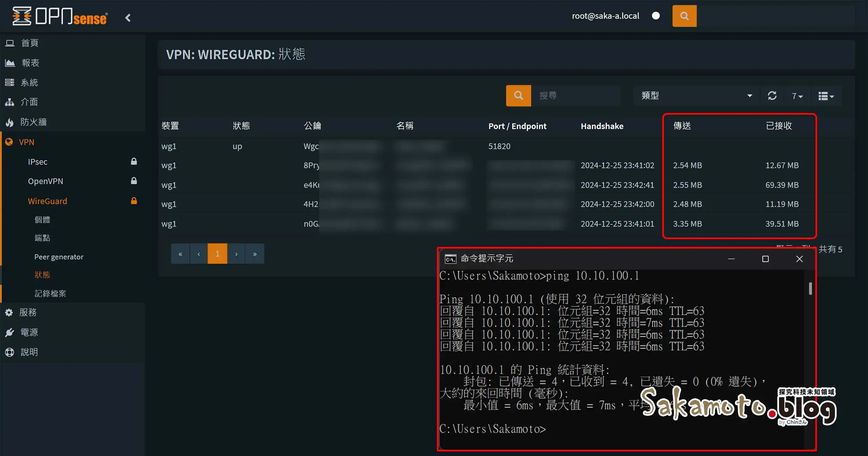The width and height of the screenshot is (868, 456).
Task: Open the orange search icon in header
Action: pyautogui.click(x=684, y=16)
